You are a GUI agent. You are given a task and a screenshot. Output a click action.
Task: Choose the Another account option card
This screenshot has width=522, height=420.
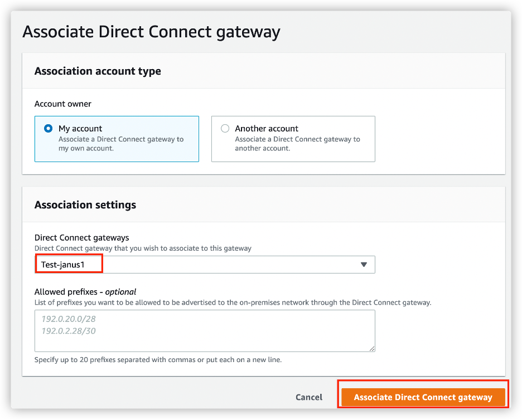[293, 139]
